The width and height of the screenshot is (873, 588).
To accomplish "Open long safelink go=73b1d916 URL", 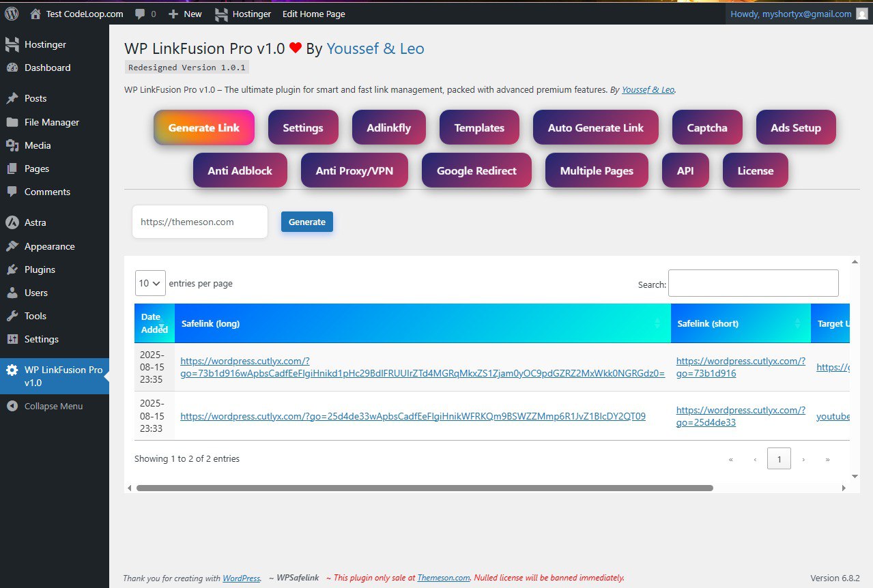I will [x=423, y=367].
